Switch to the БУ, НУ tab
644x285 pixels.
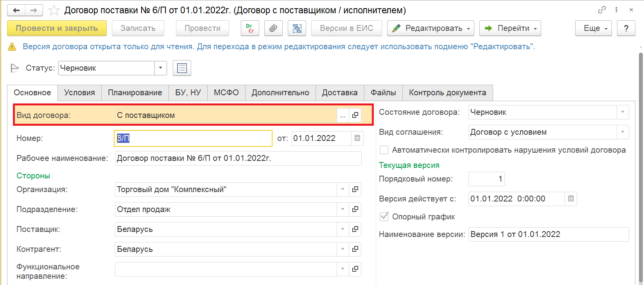click(188, 93)
